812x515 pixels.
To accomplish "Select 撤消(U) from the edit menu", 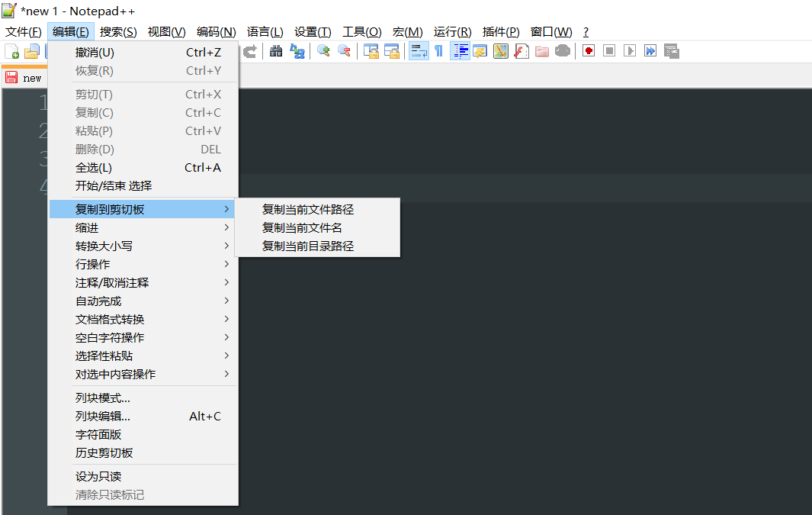I will (x=143, y=53).
